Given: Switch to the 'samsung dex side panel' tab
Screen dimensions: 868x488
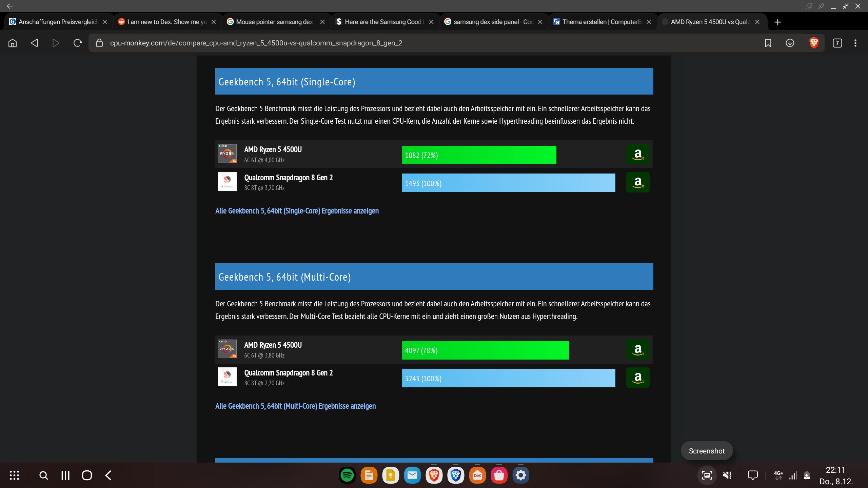Looking at the screenshot, I should tap(492, 22).
